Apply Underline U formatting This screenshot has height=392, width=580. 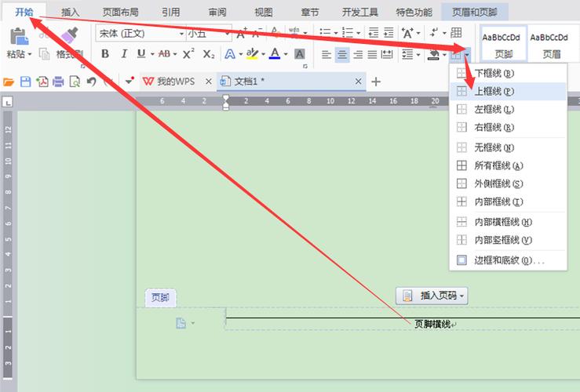tap(141, 54)
